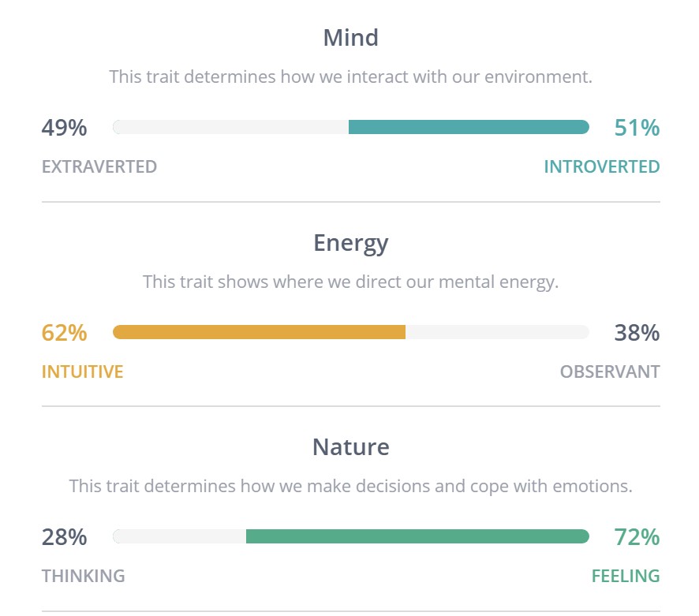Click the EXTRAVERTED label
This screenshot has width=699, height=616.
[x=99, y=167]
